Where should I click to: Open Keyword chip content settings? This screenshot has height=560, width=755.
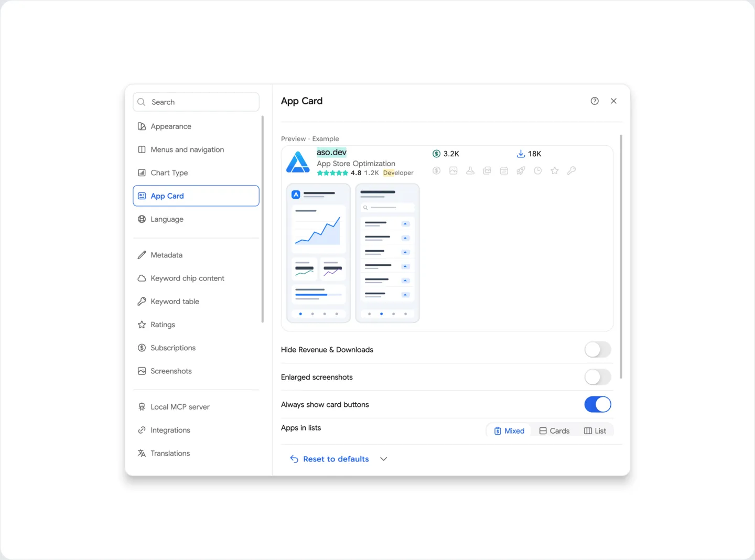point(196,278)
